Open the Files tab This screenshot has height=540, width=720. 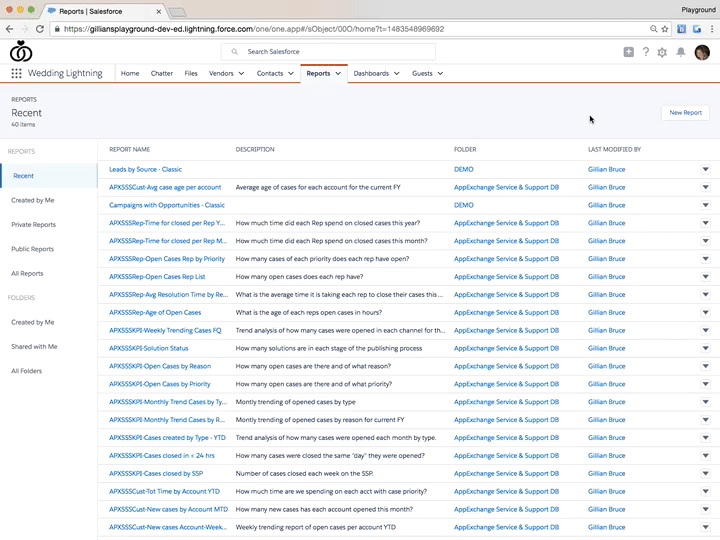coord(191,73)
